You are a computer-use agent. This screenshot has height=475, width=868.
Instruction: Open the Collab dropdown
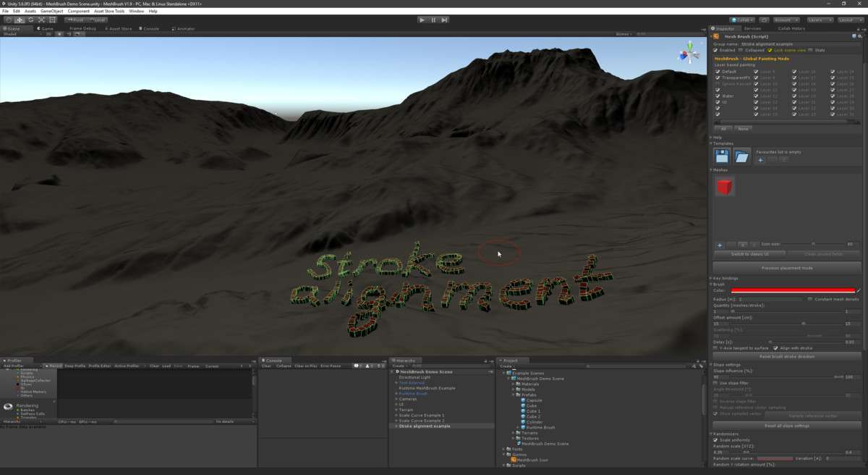[x=742, y=20]
